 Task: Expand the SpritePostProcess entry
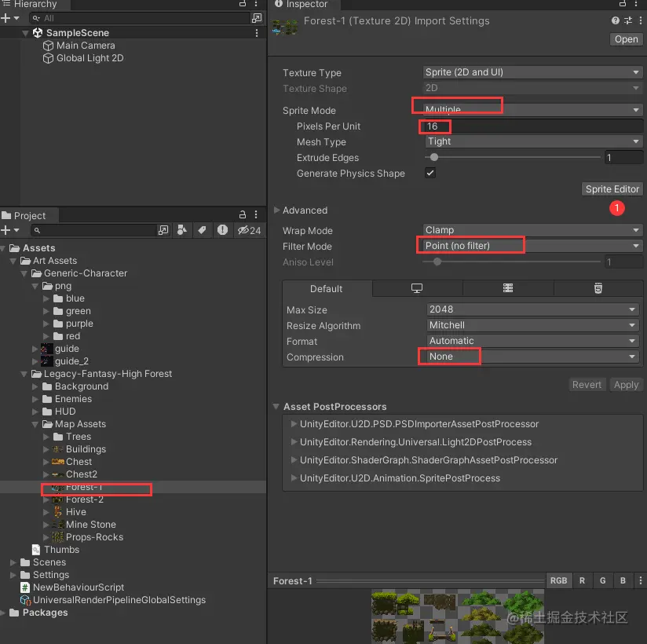[294, 478]
